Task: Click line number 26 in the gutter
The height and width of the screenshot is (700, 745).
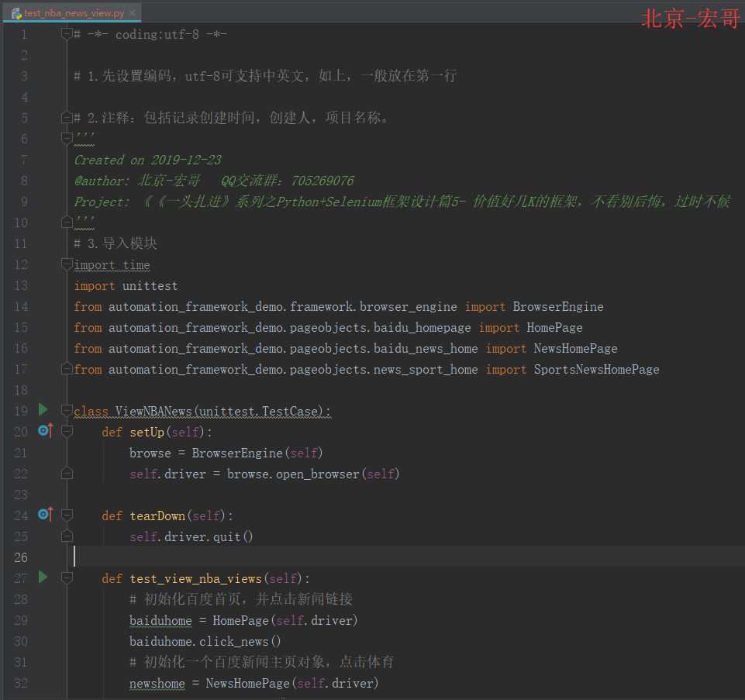Action: click(21, 557)
